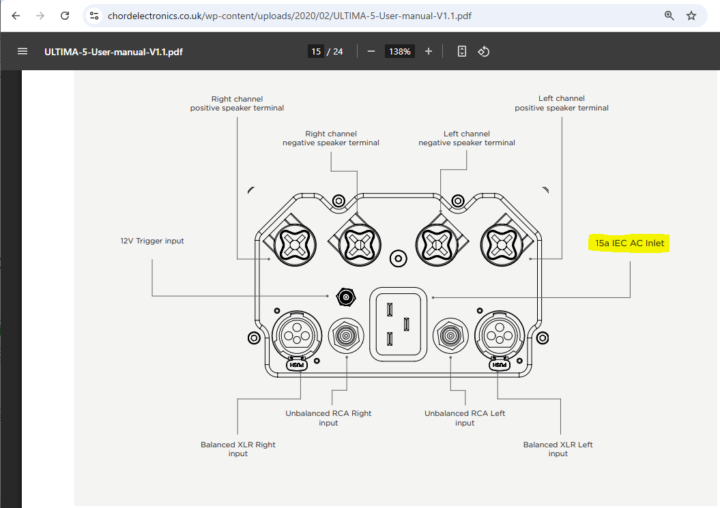Image resolution: width=720 pixels, height=508 pixels.
Task: Open browser zoom magnifier in address bar
Action: coord(668,16)
